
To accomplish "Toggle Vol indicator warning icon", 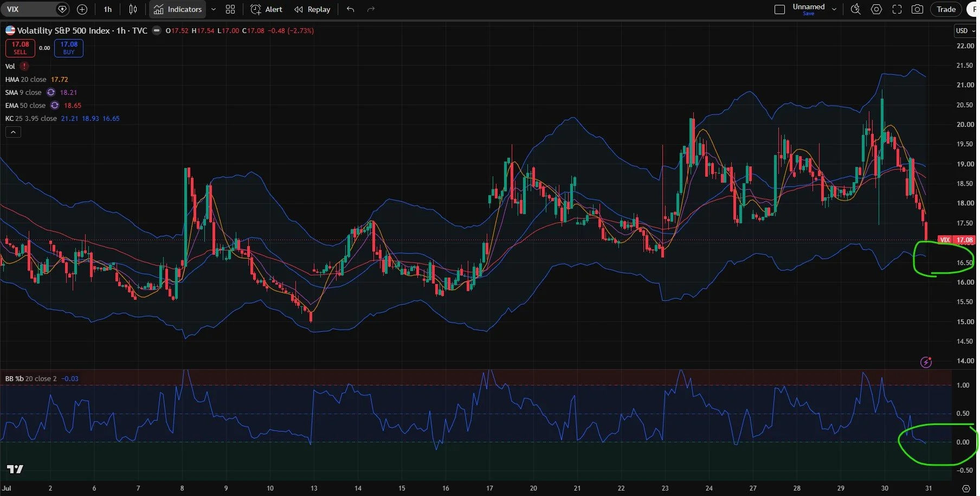I will click(24, 66).
